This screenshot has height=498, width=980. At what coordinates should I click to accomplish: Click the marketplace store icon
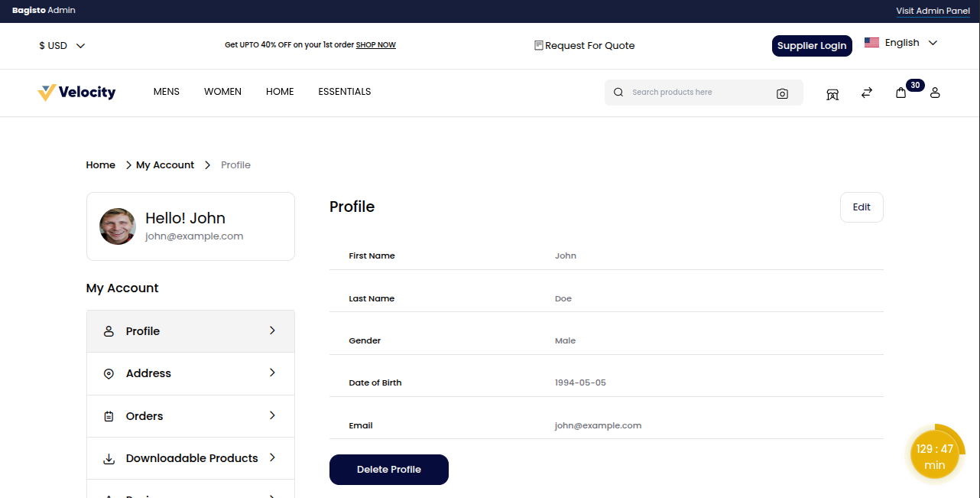click(x=832, y=93)
